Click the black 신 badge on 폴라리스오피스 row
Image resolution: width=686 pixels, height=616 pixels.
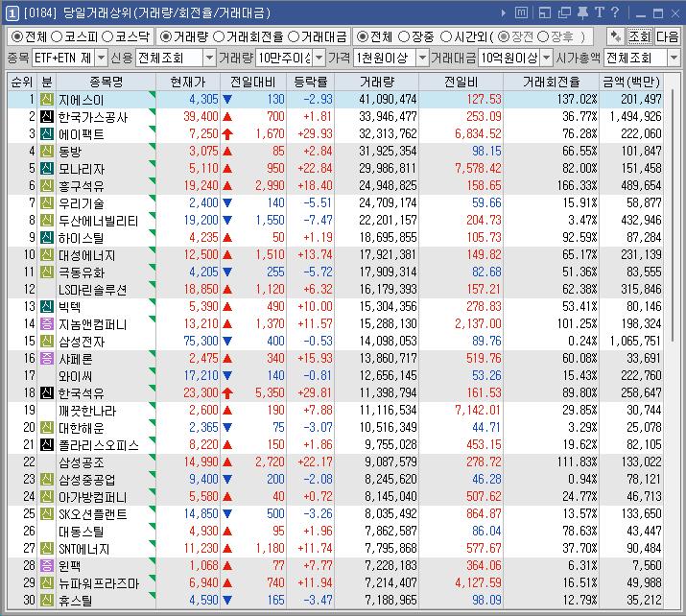point(47,445)
